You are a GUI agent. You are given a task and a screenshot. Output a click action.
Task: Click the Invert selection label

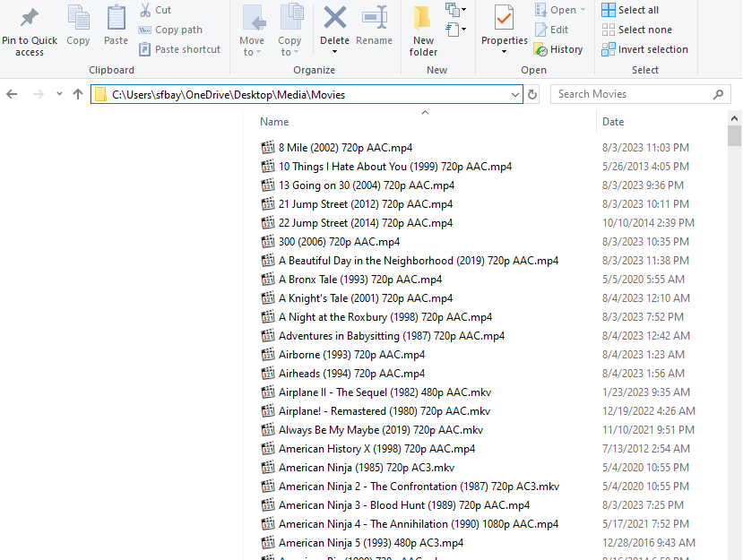click(x=653, y=49)
